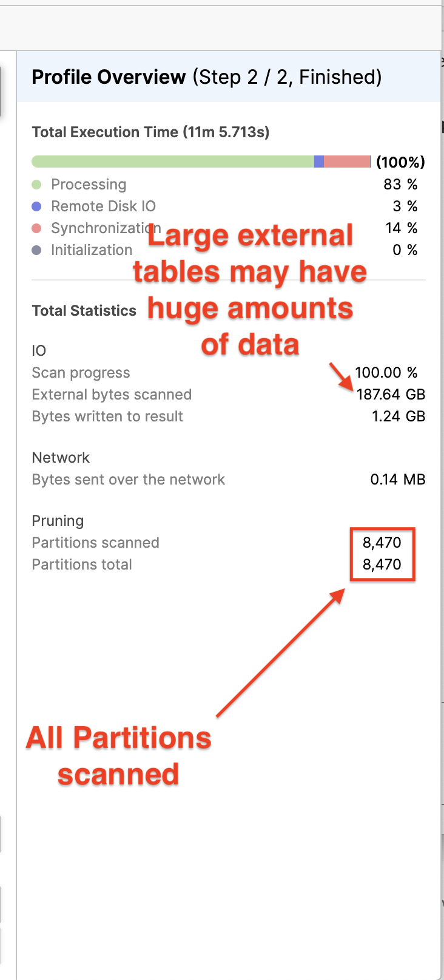The width and height of the screenshot is (444, 980).
Task: Click the Partitions scanned label
Action: tap(95, 543)
